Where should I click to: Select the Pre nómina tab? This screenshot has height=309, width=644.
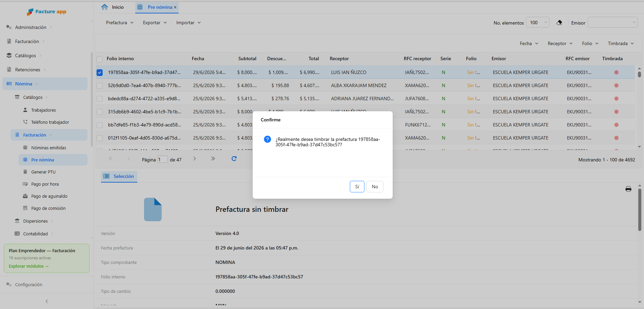pyautogui.click(x=156, y=7)
